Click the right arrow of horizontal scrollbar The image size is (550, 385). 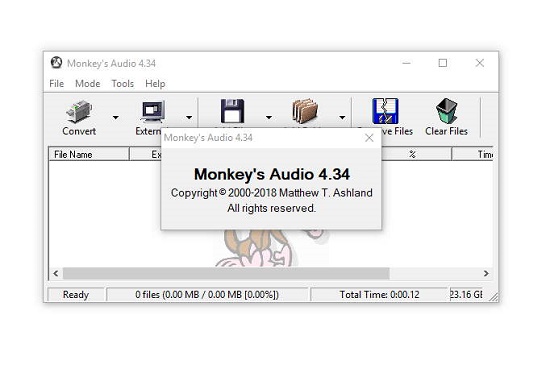486,273
